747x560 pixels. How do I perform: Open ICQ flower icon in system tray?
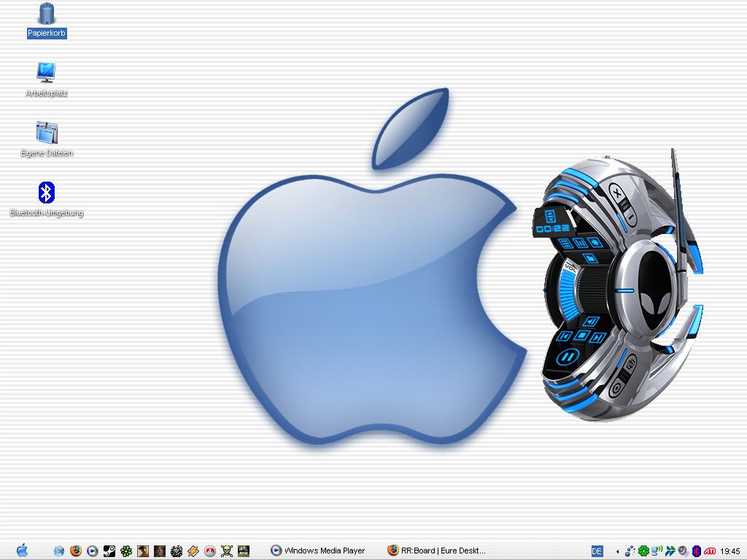[x=643, y=551]
